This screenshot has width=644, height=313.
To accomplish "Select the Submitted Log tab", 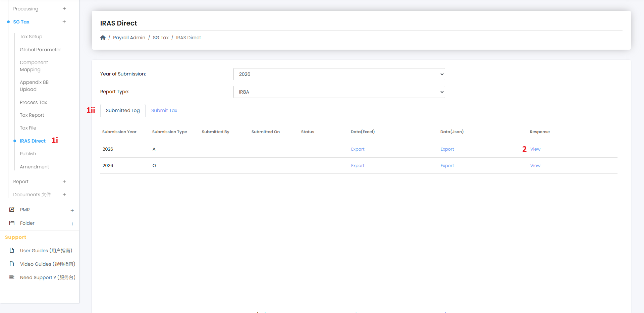I will coord(123,110).
